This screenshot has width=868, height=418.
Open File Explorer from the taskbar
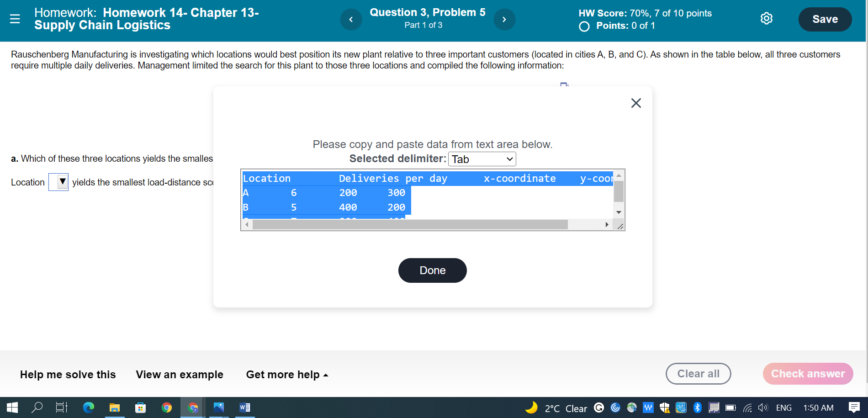coord(114,407)
